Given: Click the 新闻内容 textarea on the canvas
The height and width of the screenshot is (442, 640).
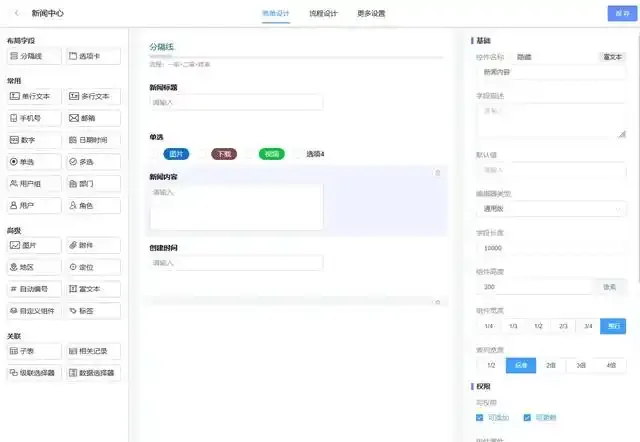Looking at the screenshot, I should click(x=236, y=207).
